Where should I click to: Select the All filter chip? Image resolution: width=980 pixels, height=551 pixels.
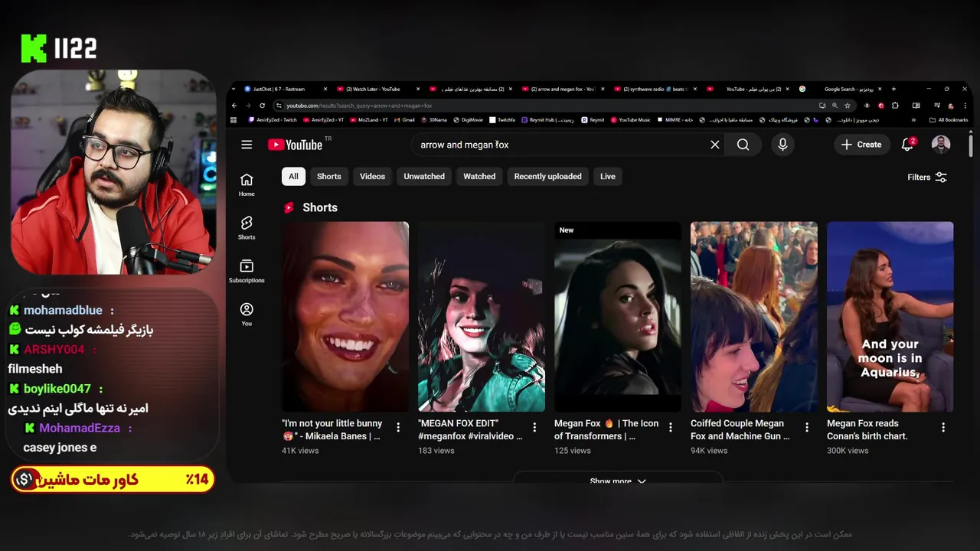coord(293,176)
